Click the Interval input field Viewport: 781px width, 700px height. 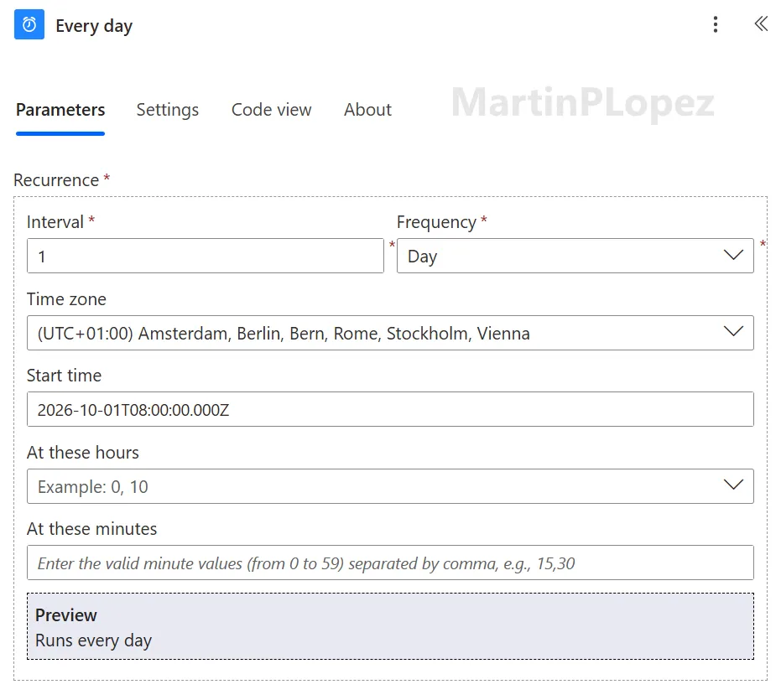coord(206,256)
